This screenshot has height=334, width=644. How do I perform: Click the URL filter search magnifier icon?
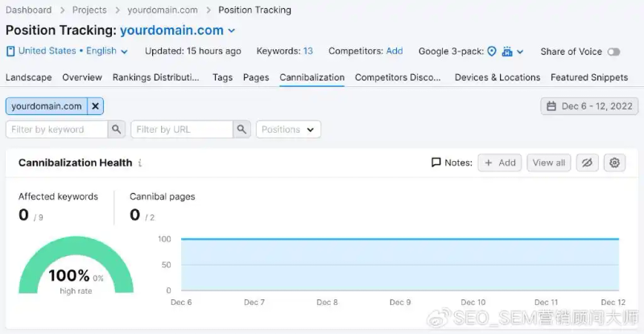click(242, 130)
